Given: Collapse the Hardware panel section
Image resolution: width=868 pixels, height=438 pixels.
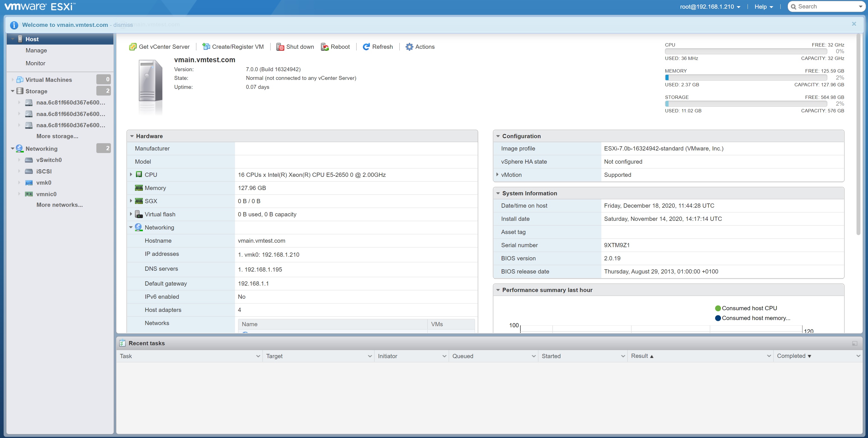Looking at the screenshot, I should point(132,136).
